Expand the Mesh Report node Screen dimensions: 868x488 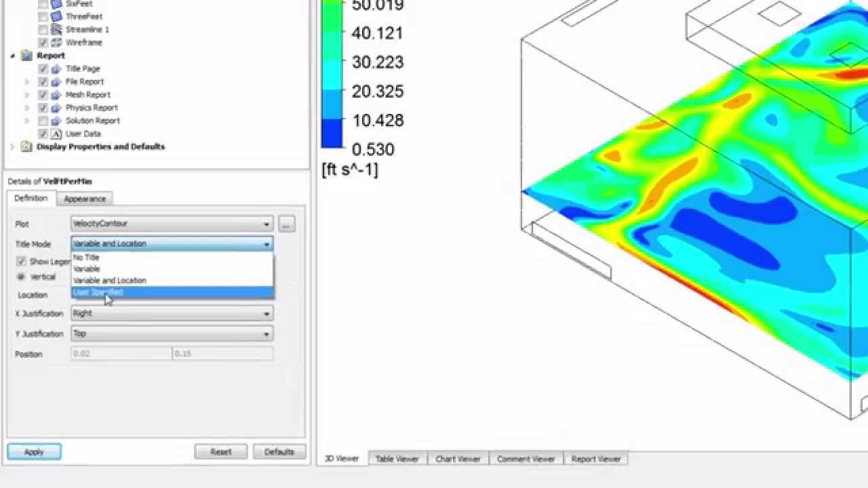pos(28,94)
